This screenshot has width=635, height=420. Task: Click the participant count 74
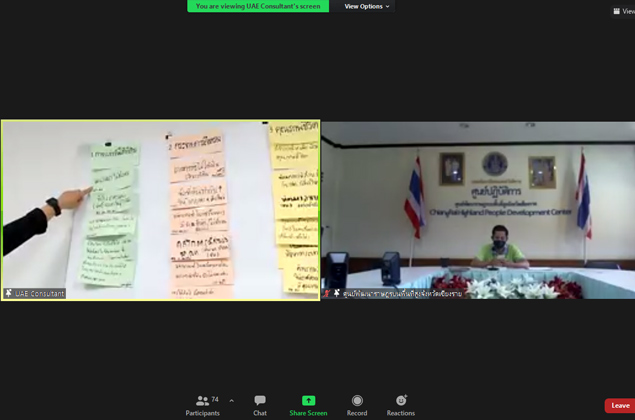click(214, 400)
